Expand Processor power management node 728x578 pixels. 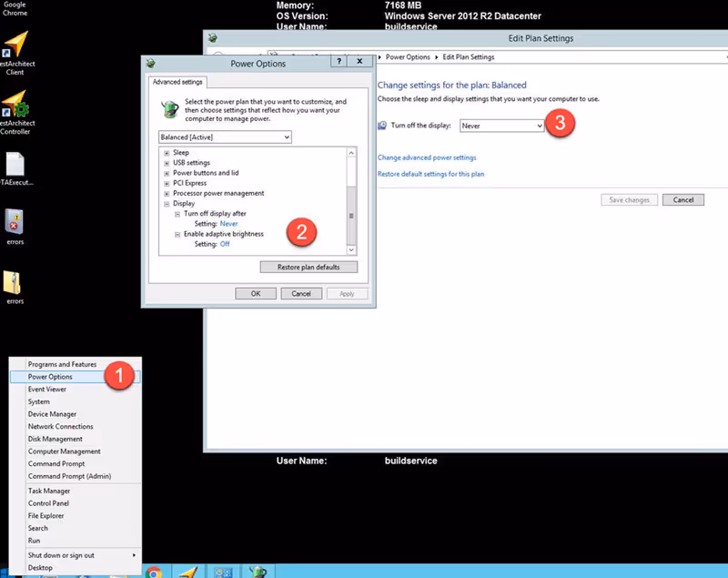point(167,194)
